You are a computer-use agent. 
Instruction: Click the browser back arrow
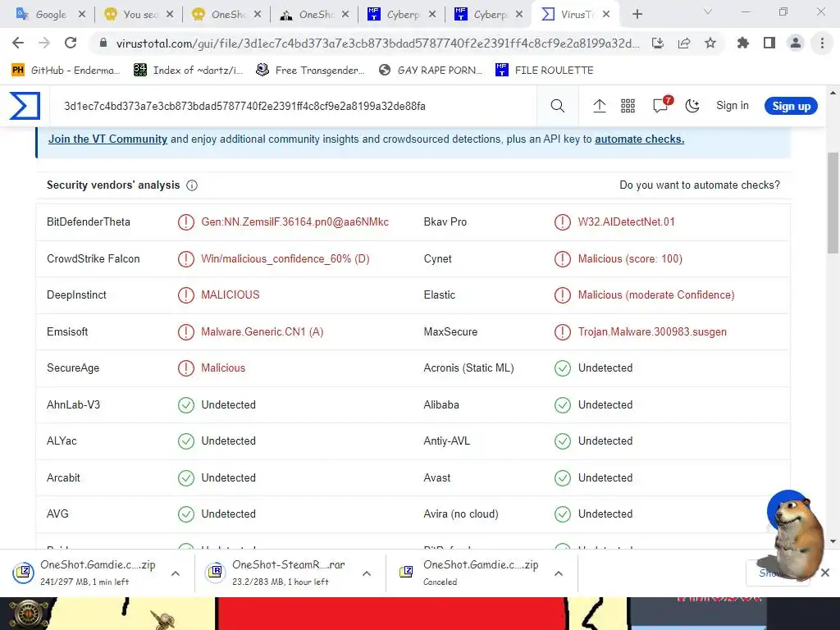click(18, 43)
